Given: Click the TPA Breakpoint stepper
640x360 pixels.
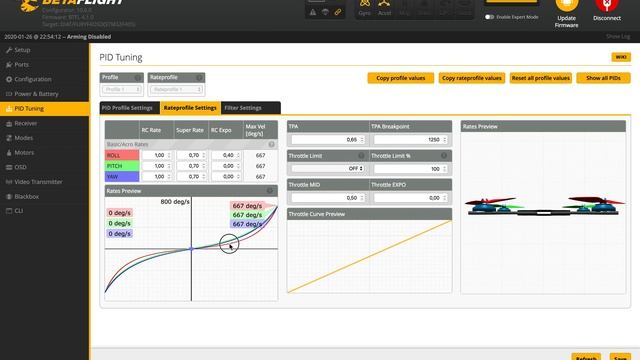Looking at the screenshot, I should [444, 140].
